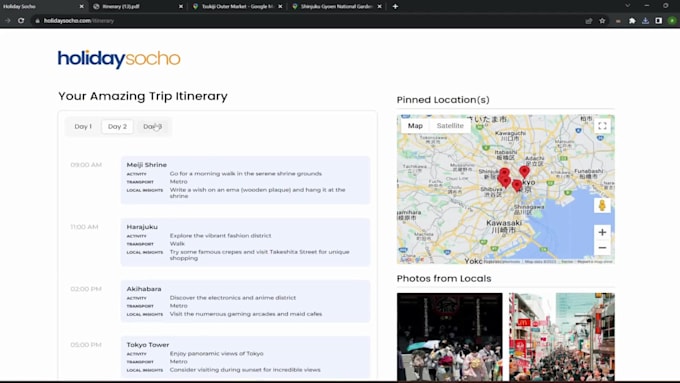Click the 02:00 PM time label

(x=86, y=289)
